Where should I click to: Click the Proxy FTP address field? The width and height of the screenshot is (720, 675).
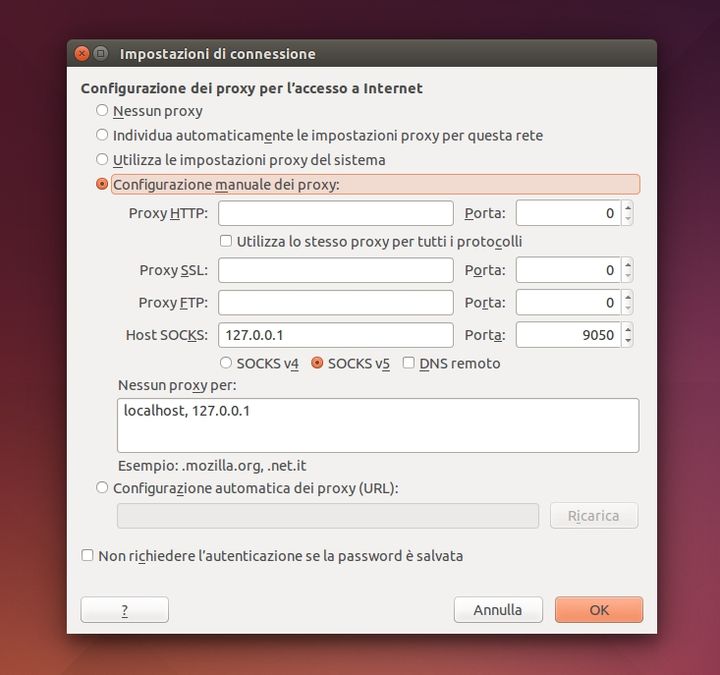(336, 303)
